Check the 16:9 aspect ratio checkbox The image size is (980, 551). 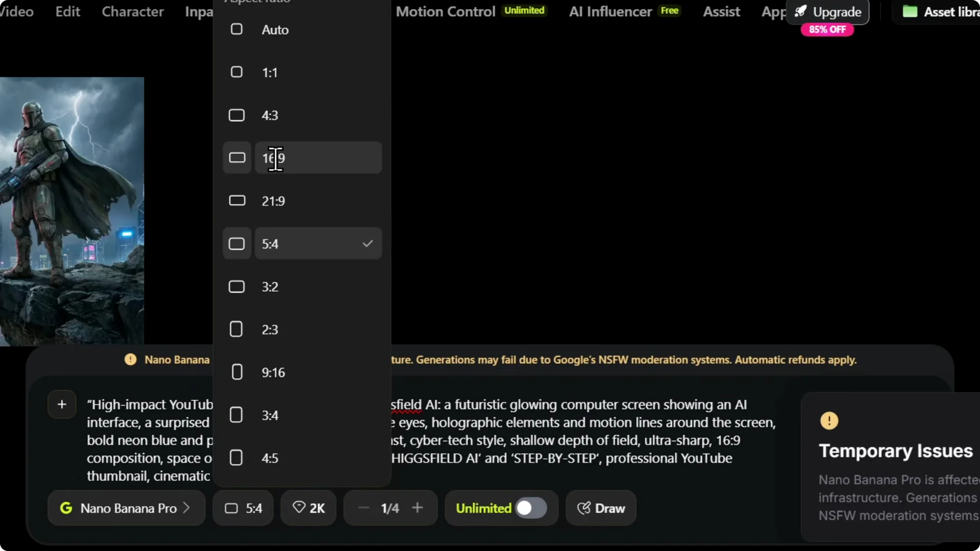pos(236,158)
